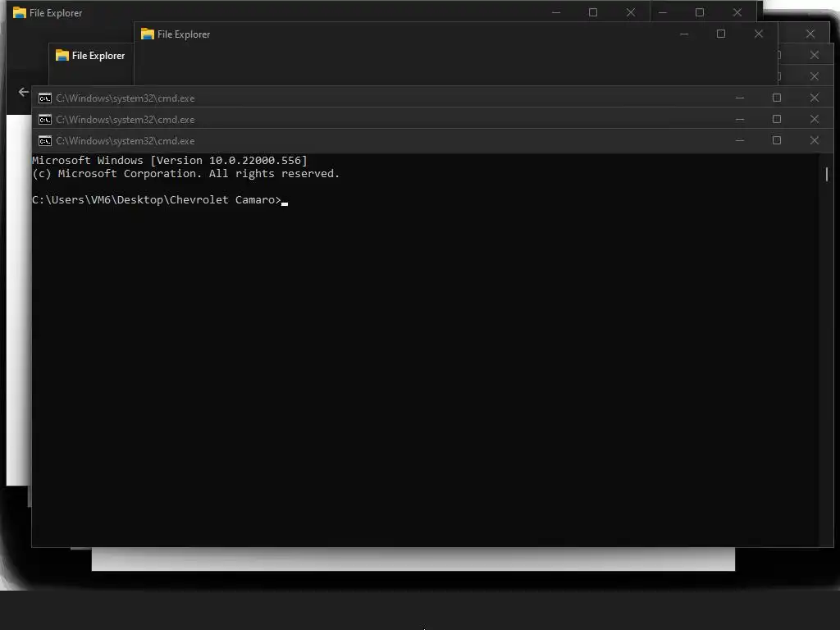Click the folder icon of the middle File Explorer window
Screen dimensions: 840x630
point(148,34)
